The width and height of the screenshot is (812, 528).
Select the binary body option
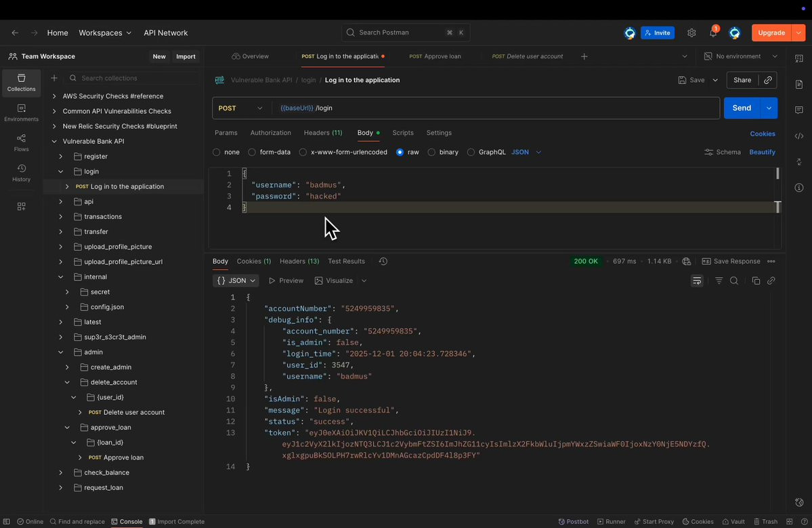click(431, 153)
